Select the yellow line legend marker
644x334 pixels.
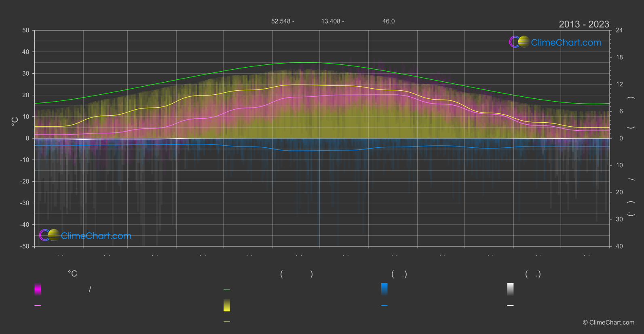pyautogui.click(x=227, y=321)
